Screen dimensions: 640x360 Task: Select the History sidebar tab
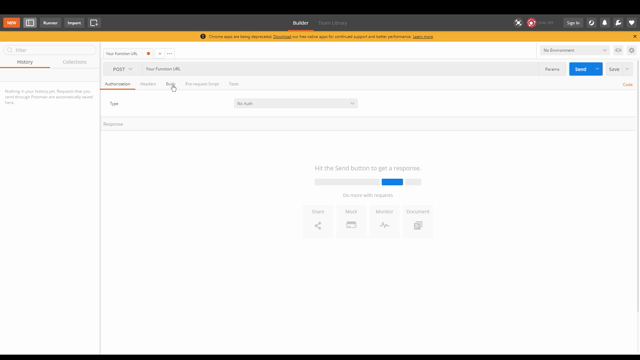pyautogui.click(x=25, y=62)
